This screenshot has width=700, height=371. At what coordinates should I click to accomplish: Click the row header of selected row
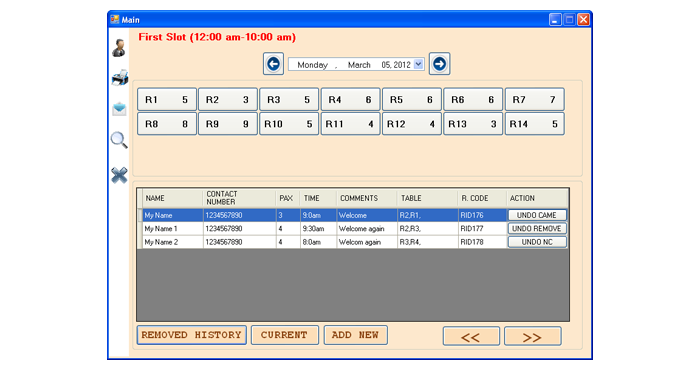point(140,215)
